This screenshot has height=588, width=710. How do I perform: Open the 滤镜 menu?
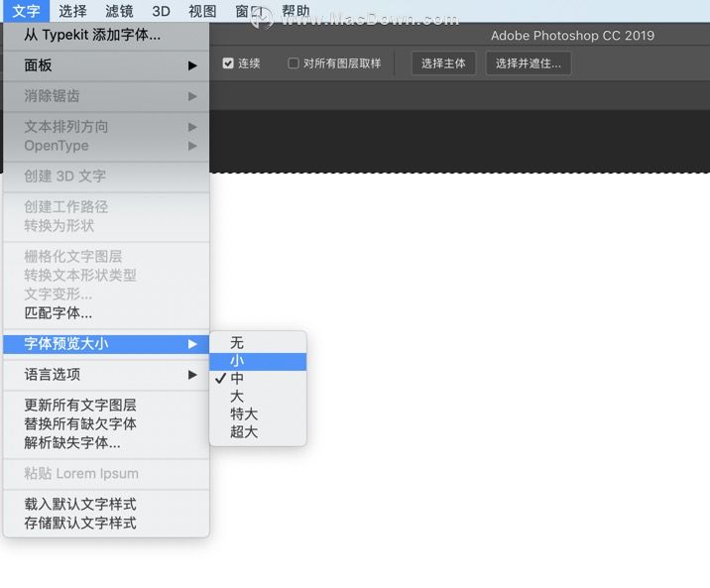point(119,10)
